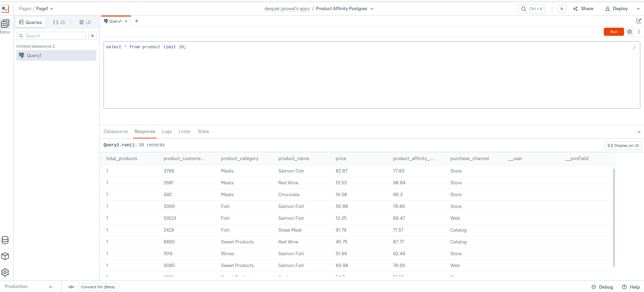This screenshot has width=644, height=292.
Task: Open the Editor sidebar icon
Action: (5, 24)
